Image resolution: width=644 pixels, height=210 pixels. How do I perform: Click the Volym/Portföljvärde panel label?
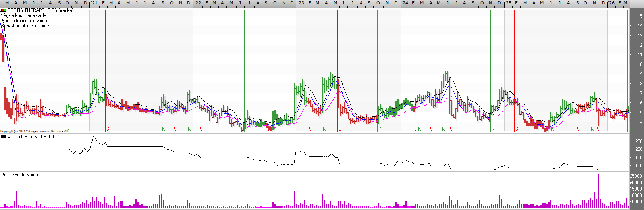coord(19,175)
